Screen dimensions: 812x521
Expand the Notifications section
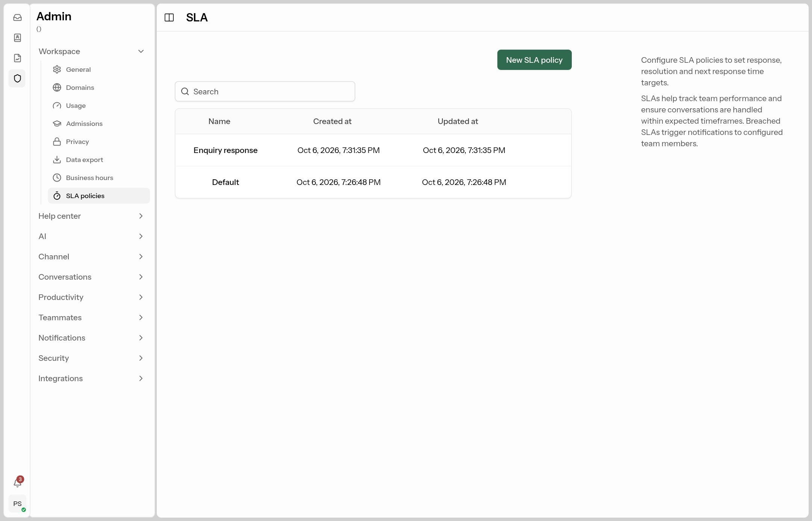(x=91, y=338)
